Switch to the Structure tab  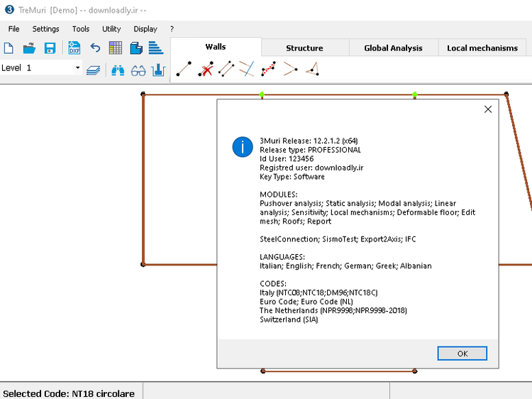305,48
